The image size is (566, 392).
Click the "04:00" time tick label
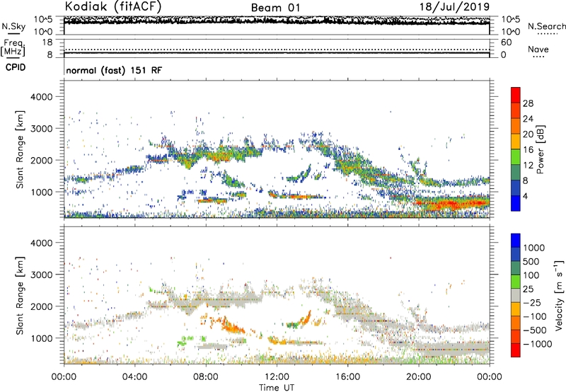[135, 377]
